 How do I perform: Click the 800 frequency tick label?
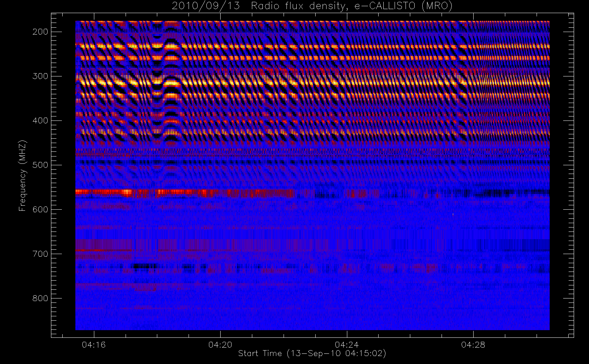pyautogui.click(x=40, y=298)
